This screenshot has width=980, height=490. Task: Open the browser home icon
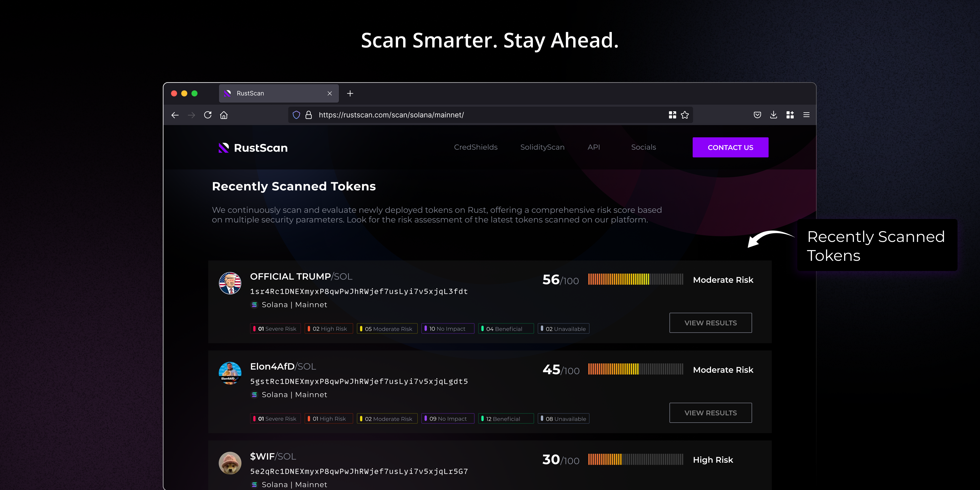click(224, 115)
